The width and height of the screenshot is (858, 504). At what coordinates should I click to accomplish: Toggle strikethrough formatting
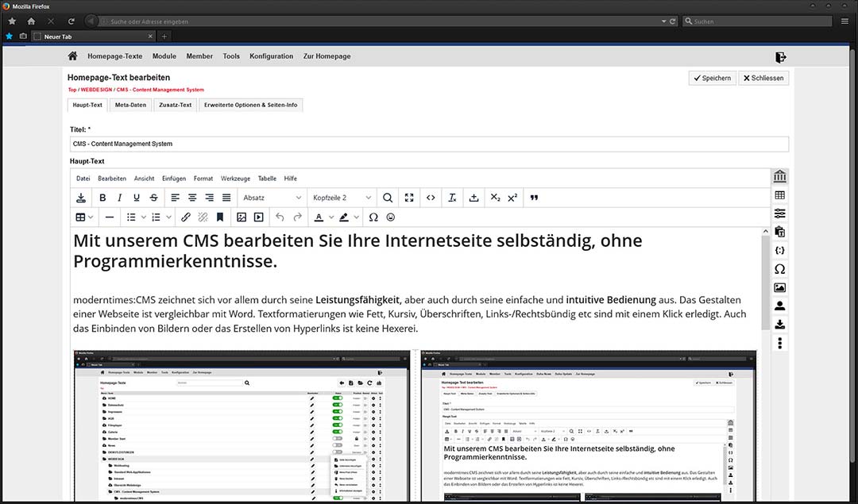point(153,198)
